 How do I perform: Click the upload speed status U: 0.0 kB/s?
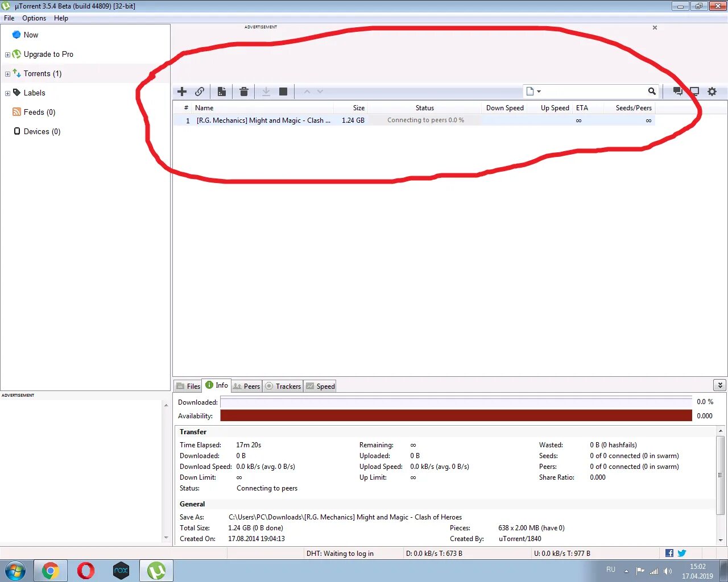pos(561,553)
